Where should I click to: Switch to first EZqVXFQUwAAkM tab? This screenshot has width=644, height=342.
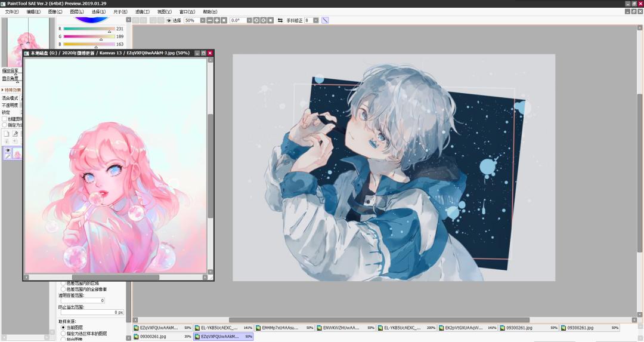pyautogui.click(x=163, y=328)
